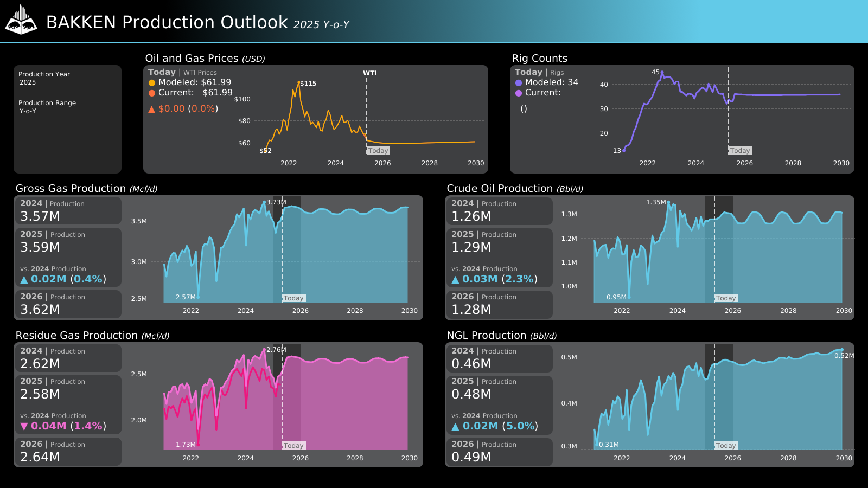
Task: Click the 2.76M residue gas peak label
Action: (276, 350)
